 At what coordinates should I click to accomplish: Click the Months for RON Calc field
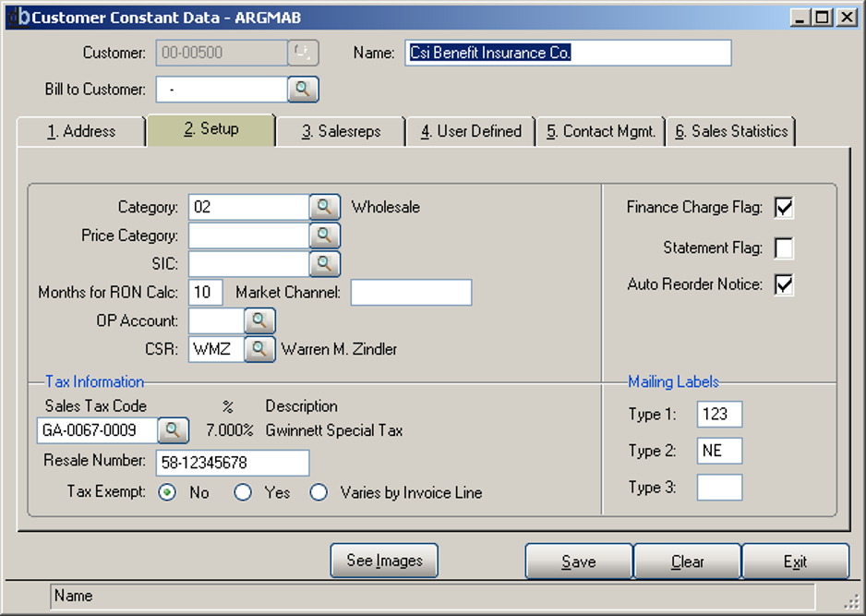[x=206, y=292]
